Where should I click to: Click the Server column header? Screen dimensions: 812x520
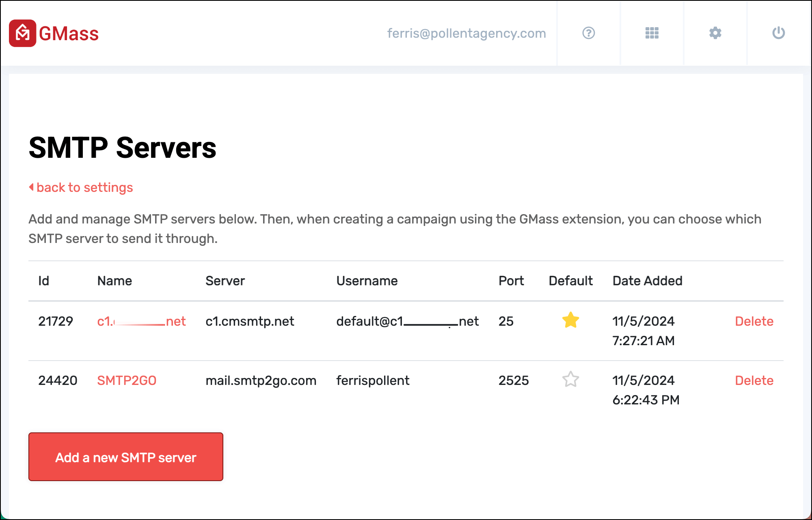click(x=225, y=280)
